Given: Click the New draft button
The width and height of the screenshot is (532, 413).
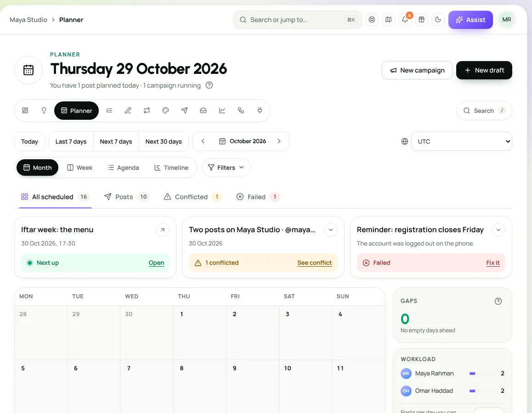Looking at the screenshot, I should [484, 70].
